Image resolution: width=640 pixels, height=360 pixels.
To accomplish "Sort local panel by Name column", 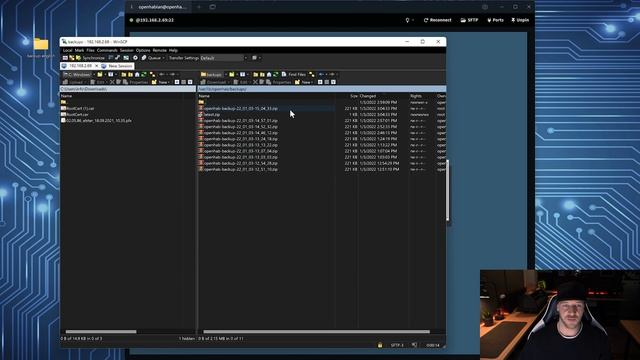I will pos(67,96).
